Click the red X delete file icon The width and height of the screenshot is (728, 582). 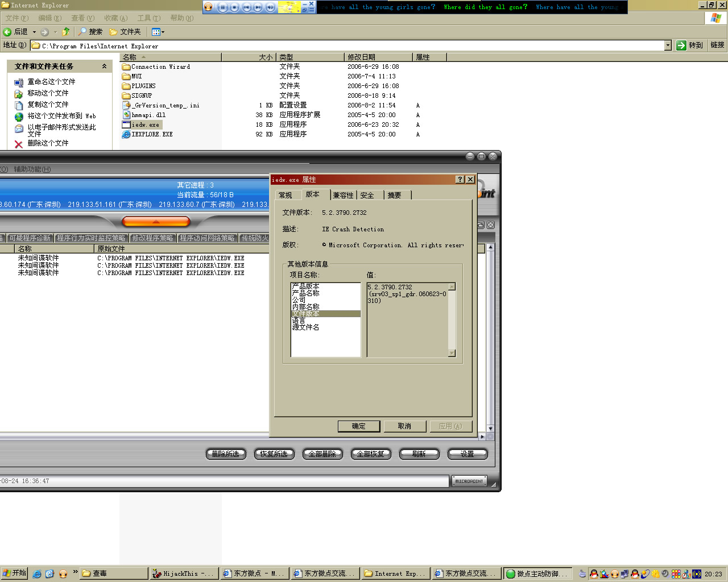(19, 144)
